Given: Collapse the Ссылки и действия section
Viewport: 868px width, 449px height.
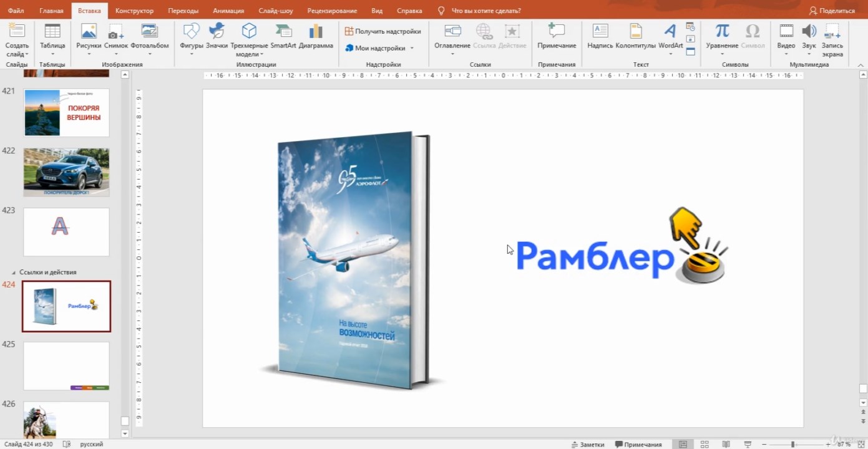Looking at the screenshot, I should 14,273.
